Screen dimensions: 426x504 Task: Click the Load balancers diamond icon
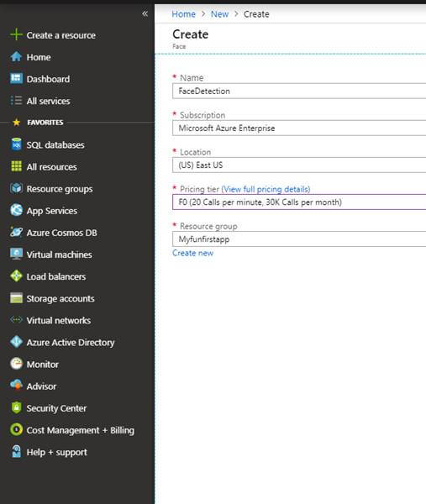point(16,276)
